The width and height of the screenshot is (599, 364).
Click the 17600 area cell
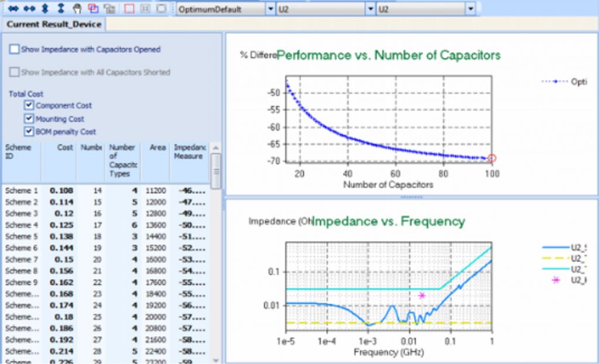(x=156, y=282)
